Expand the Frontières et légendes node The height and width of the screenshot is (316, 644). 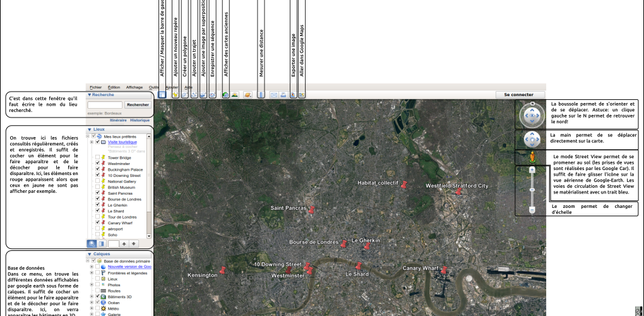click(92, 273)
